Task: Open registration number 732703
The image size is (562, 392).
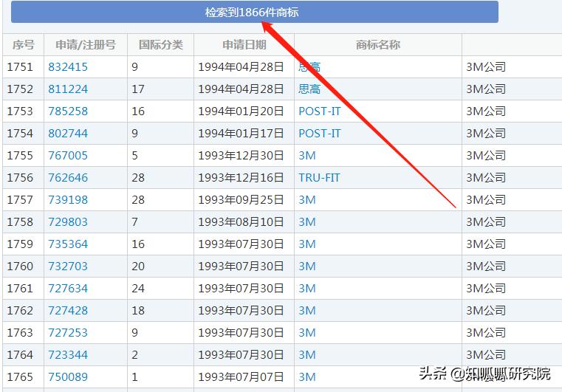Action: pyautogui.click(x=68, y=267)
